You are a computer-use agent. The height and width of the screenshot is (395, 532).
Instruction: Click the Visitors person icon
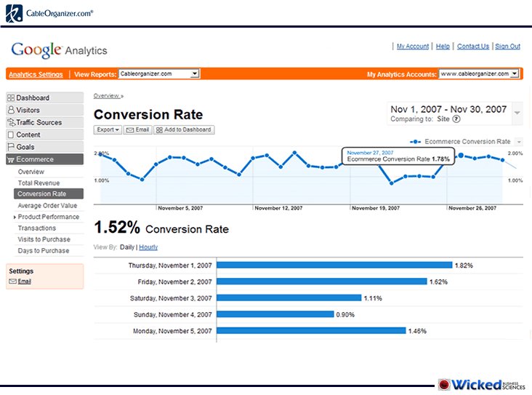point(11,111)
